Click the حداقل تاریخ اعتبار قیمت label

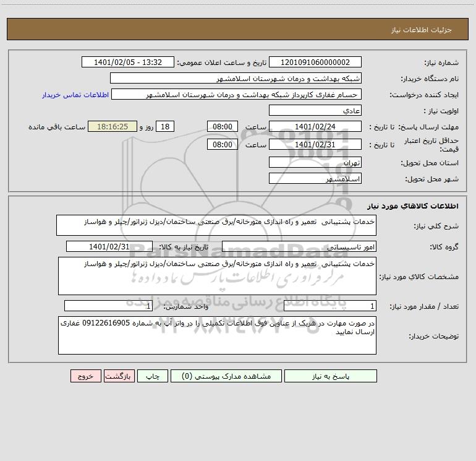[431, 145]
